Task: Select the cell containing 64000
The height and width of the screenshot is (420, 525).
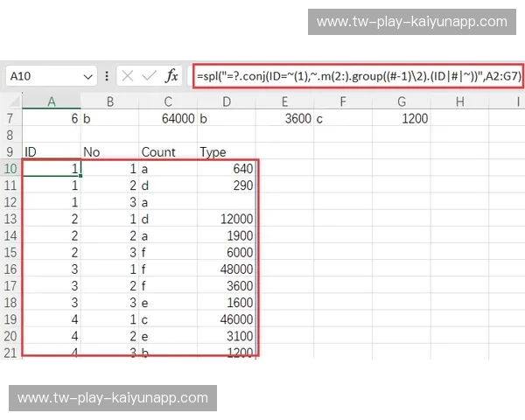Action: coord(168,118)
